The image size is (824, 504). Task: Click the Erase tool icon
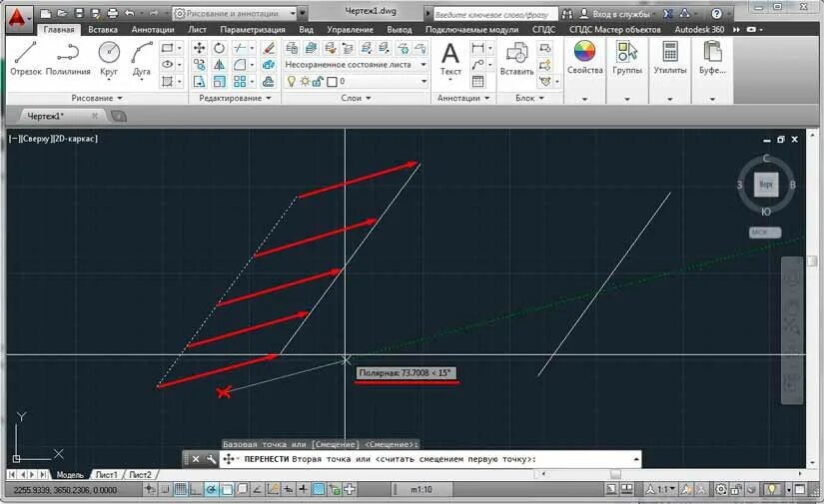coord(269,48)
